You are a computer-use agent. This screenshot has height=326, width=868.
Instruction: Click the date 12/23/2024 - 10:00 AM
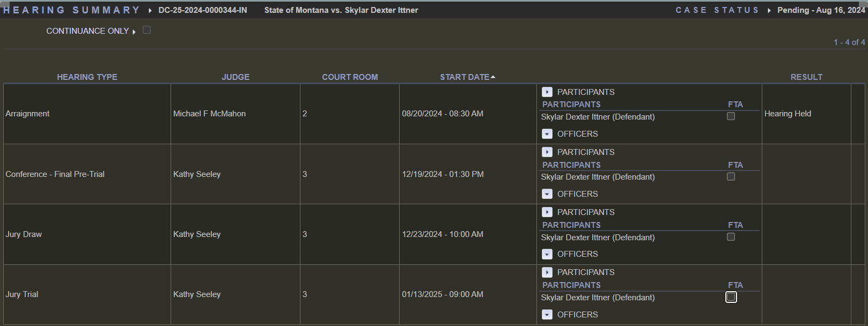(443, 234)
